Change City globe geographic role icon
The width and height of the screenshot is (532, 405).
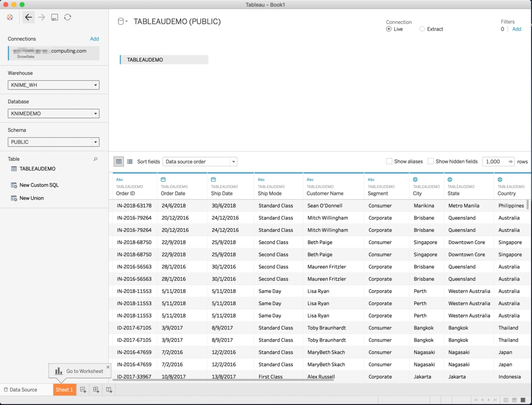415,179
